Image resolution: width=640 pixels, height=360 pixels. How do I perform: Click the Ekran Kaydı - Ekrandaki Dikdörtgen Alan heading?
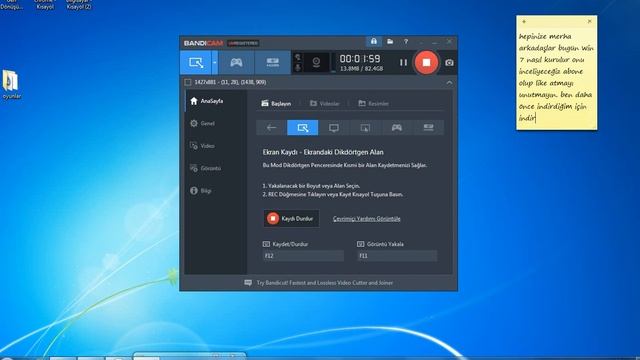pyautogui.click(x=323, y=152)
